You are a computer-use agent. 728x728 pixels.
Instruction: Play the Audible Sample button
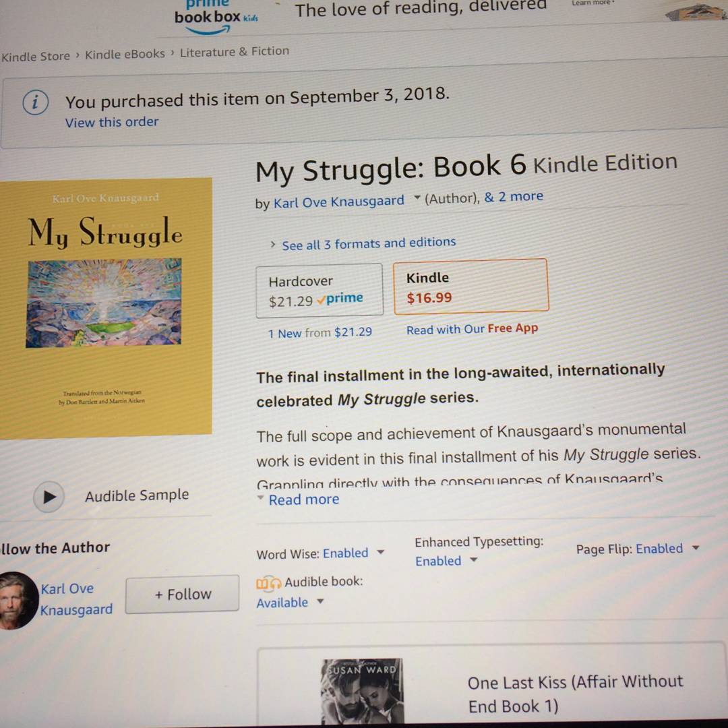(x=49, y=497)
